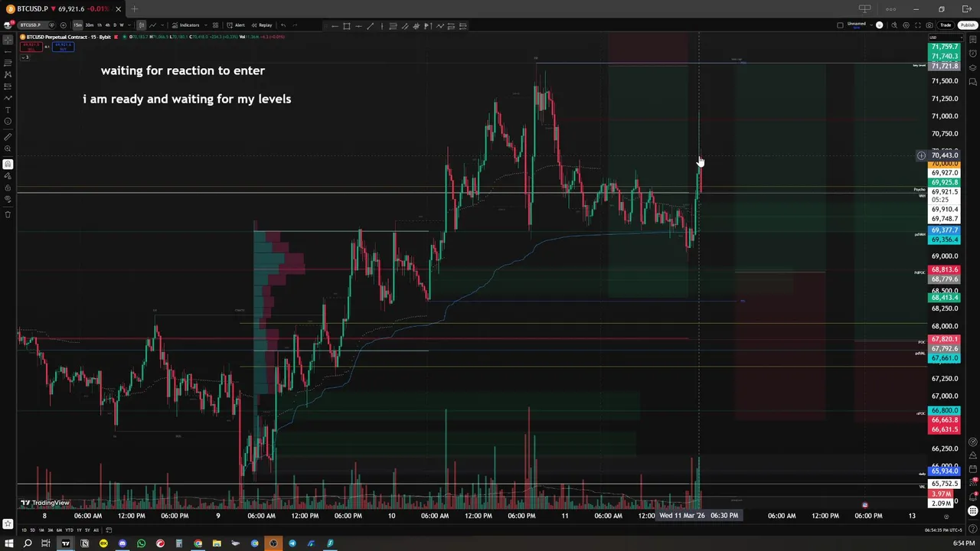Open the measure ruler tool
The height and width of the screenshot is (551, 980).
(8, 137)
